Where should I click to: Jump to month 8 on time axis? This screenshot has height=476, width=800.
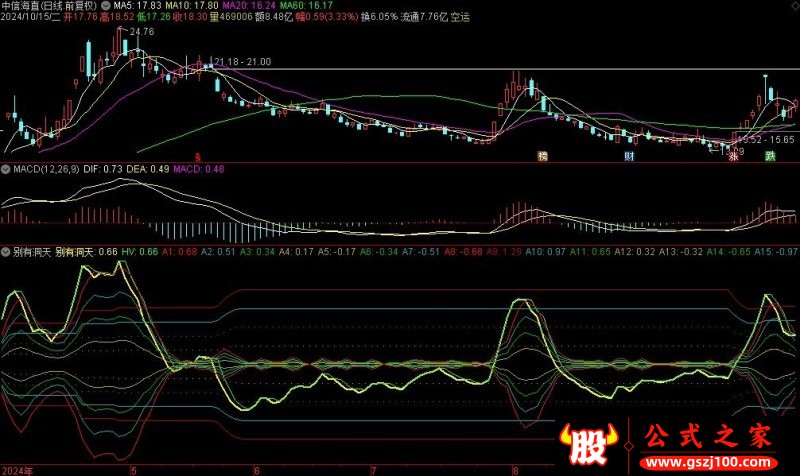[515, 470]
